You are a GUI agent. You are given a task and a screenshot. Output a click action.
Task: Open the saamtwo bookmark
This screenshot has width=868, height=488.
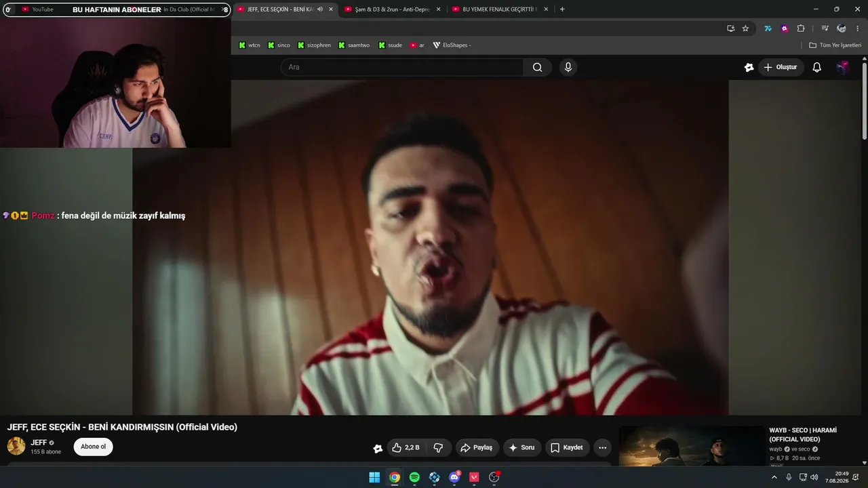point(354,45)
